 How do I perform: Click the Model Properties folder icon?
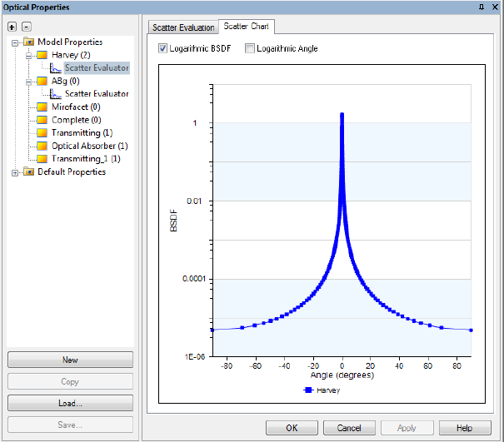[x=29, y=42]
